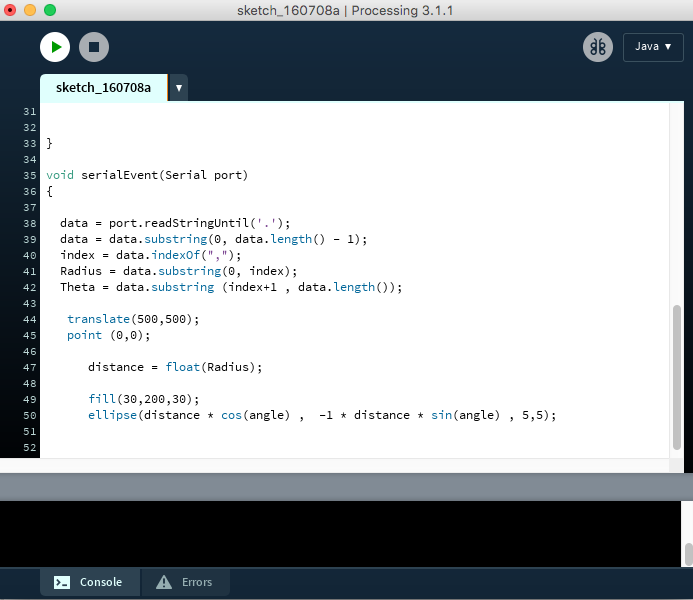Minimize window with yellow button
Image resolution: width=693 pixels, height=600 pixels.
[30, 10]
